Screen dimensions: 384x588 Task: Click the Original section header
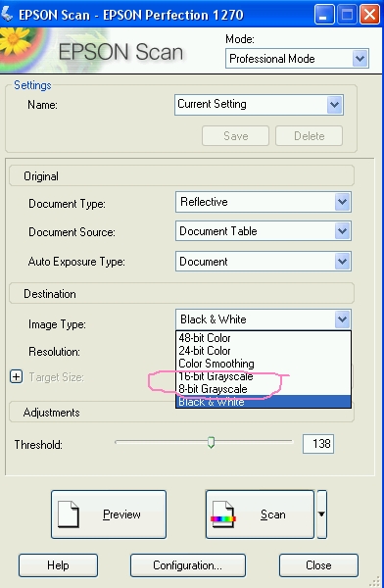point(181,175)
